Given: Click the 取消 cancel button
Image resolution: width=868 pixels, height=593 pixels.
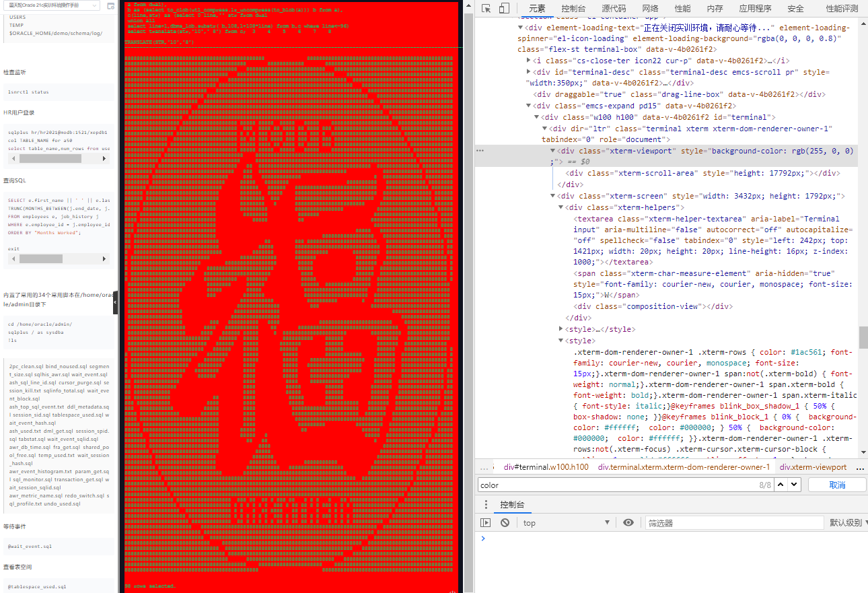Looking at the screenshot, I should (x=837, y=485).
